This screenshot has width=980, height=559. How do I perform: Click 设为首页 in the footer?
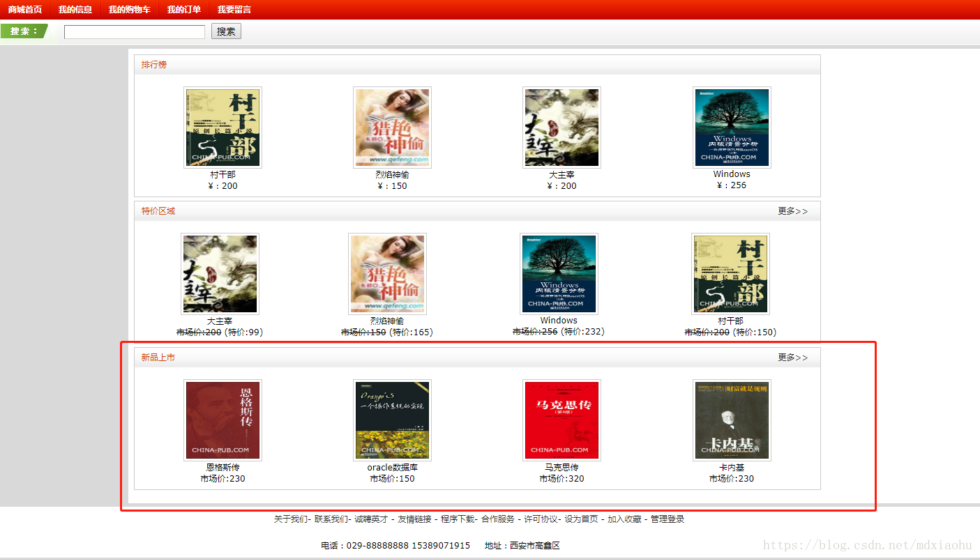[x=581, y=519]
